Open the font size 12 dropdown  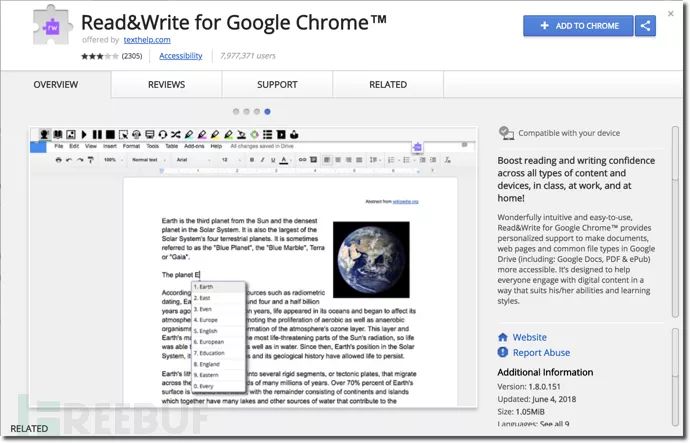(231, 160)
